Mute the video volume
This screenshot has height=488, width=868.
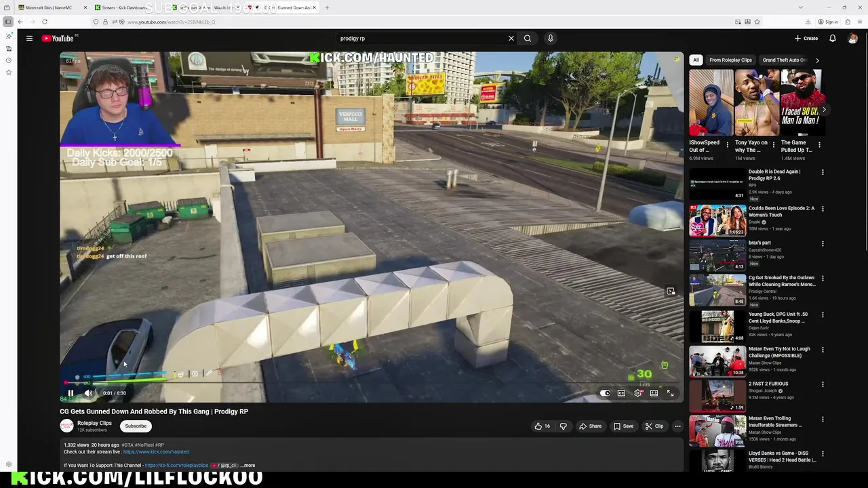[x=88, y=393]
